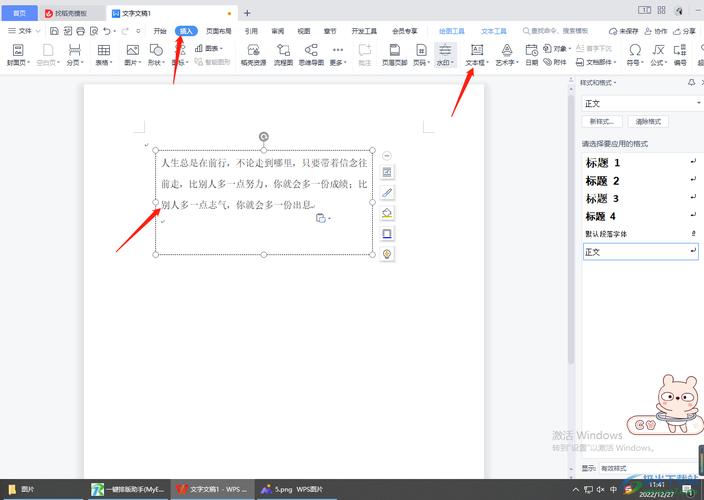Screen dimensions: 704x500
Task: Click the 新样式 button
Action: 603,122
